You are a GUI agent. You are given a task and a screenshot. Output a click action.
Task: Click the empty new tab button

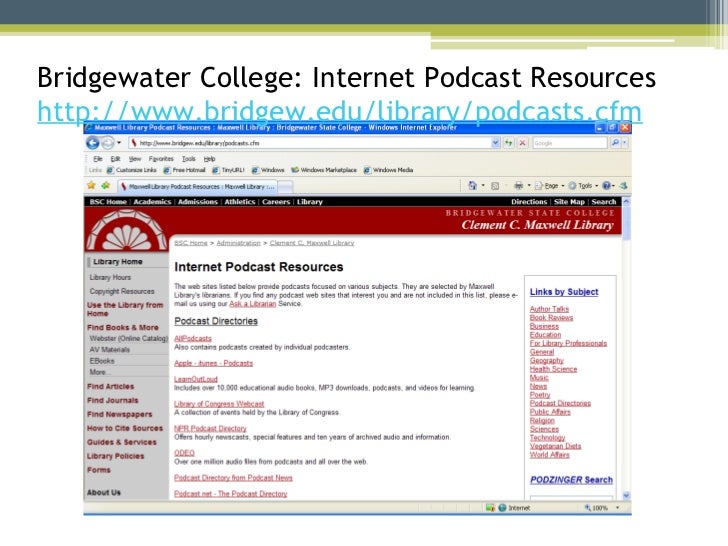coord(285,187)
